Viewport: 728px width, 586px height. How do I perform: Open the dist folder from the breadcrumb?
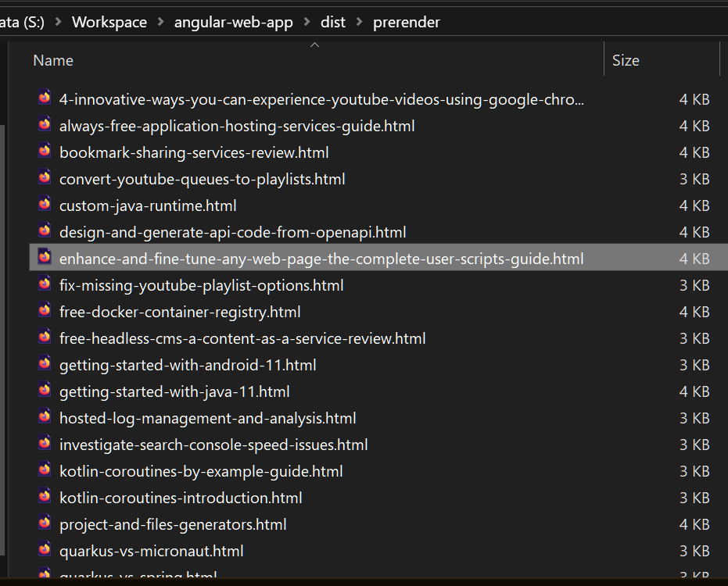(x=332, y=22)
